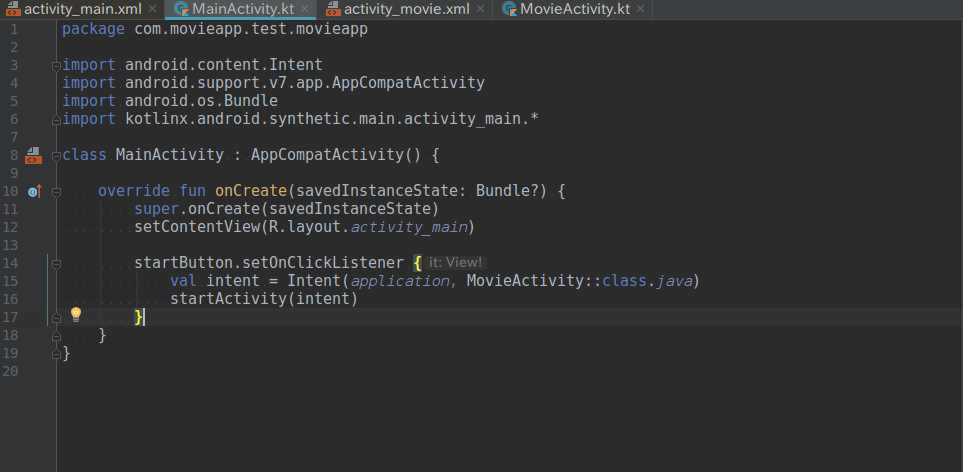963x472 pixels.
Task: Open the activity_movie.xml tab
Action: tap(405, 9)
